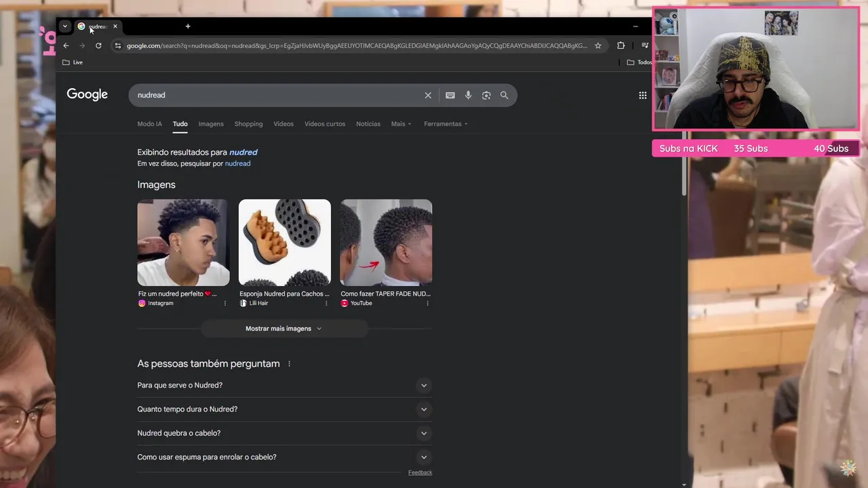The width and height of the screenshot is (868, 488).
Task: Start voice search with microphone icon
Action: point(468,96)
